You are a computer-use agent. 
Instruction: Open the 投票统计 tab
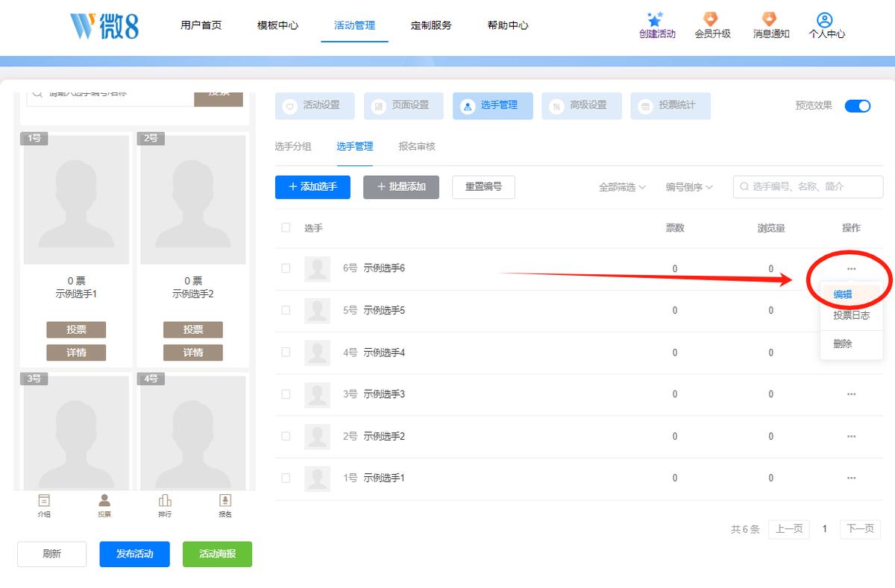point(671,106)
